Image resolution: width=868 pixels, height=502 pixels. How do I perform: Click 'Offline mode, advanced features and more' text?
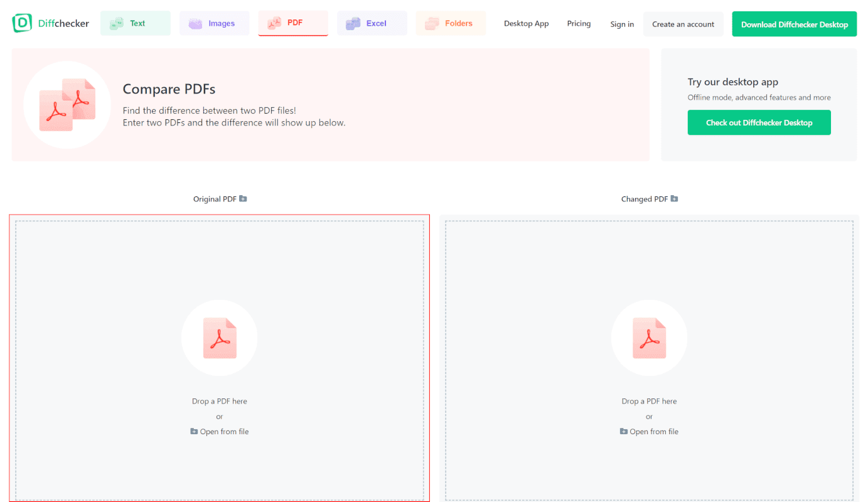[759, 97]
